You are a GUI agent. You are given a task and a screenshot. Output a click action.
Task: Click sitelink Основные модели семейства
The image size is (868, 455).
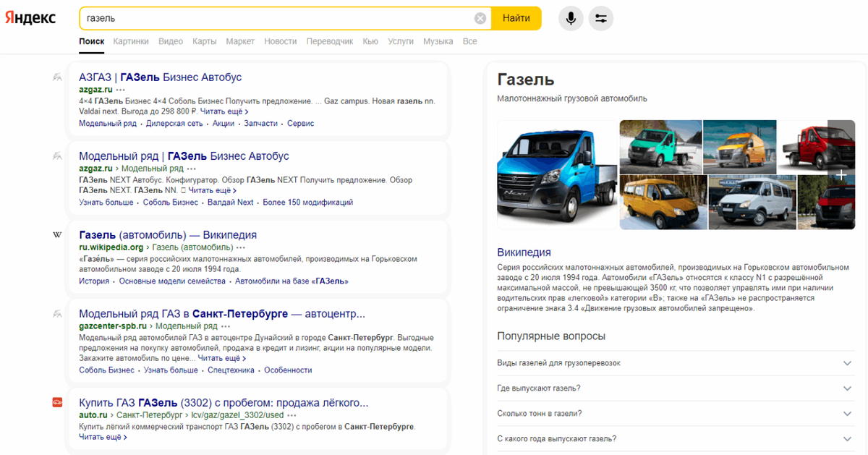(x=172, y=281)
